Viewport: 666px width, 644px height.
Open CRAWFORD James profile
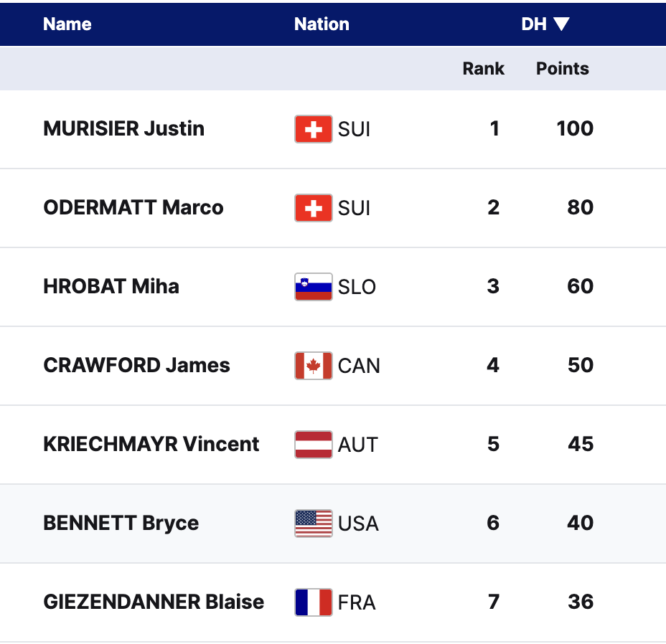coord(137,366)
